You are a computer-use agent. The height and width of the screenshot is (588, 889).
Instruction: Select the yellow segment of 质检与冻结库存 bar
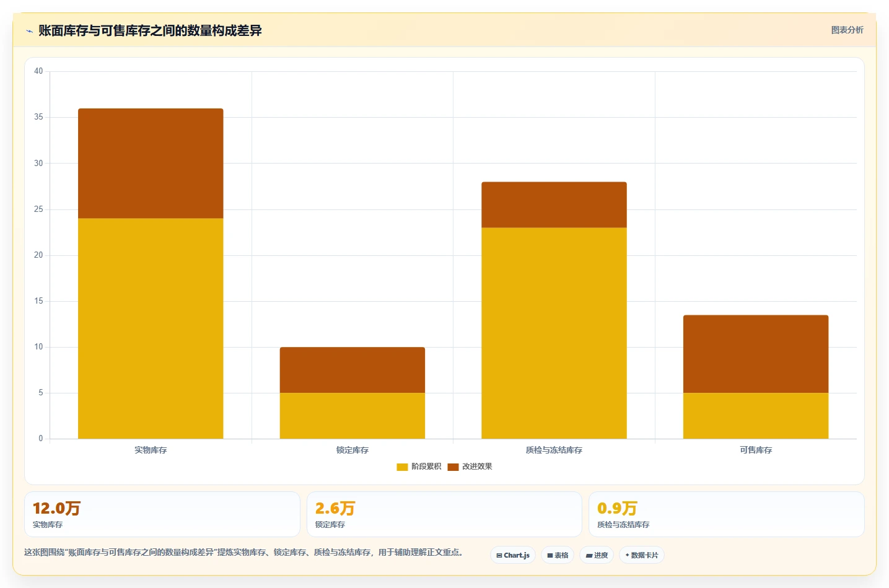pyautogui.click(x=554, y=333)
